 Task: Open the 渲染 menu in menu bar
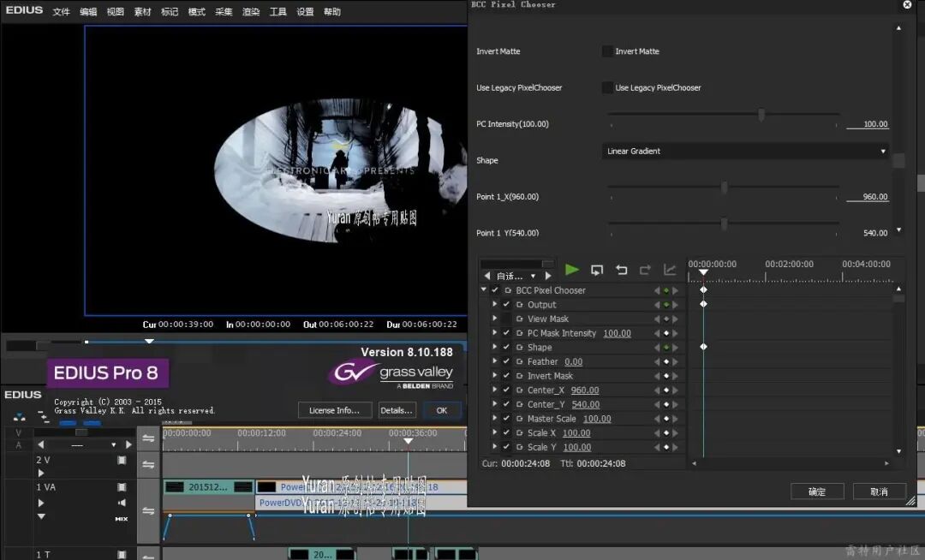[250, 12]
